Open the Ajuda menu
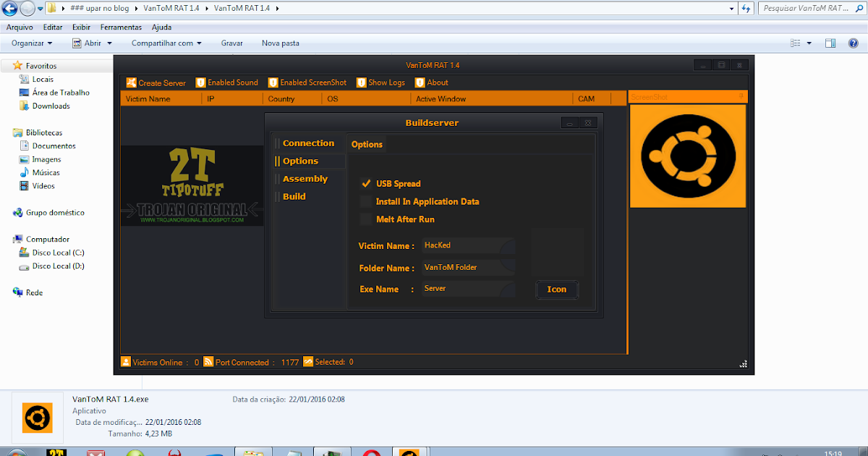The width and height of the screenshot is (868, 456). tap(161, 27)
